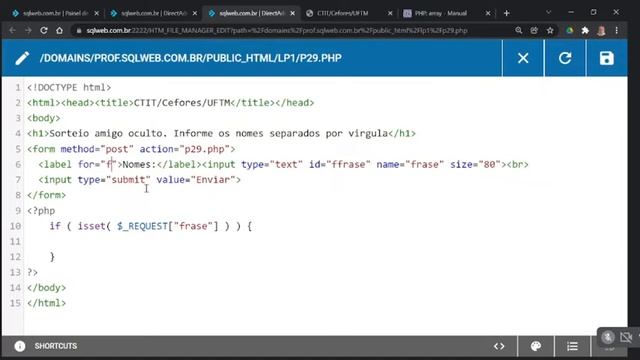Open a new browser tab
640x360 pixels.
click(507, 13)
